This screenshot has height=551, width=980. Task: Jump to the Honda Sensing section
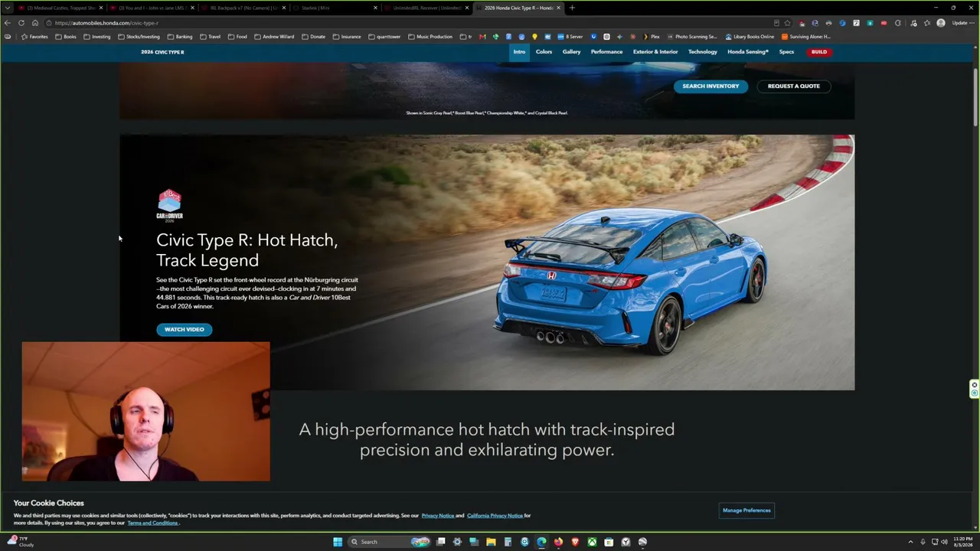coord(748,52)
